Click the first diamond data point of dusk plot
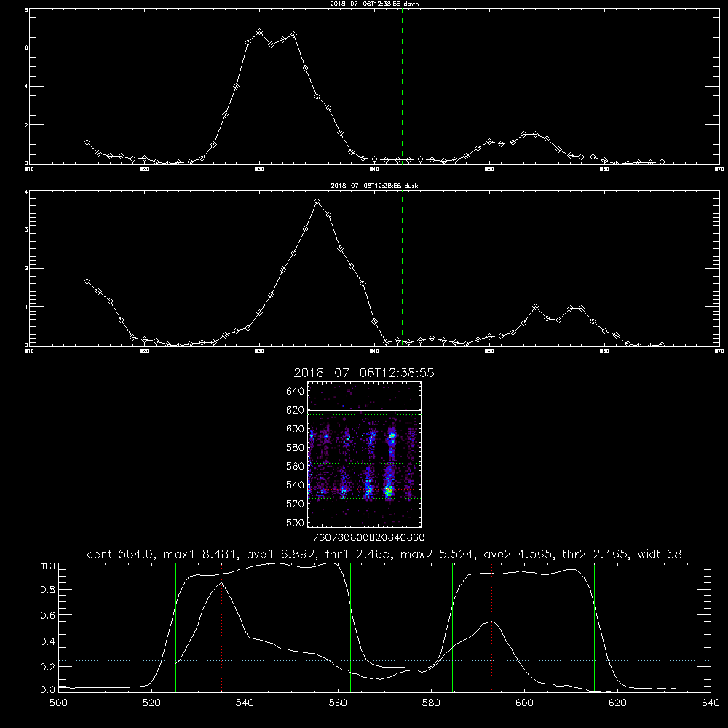This screenshot has height=728, width=728. coord(87,281)
